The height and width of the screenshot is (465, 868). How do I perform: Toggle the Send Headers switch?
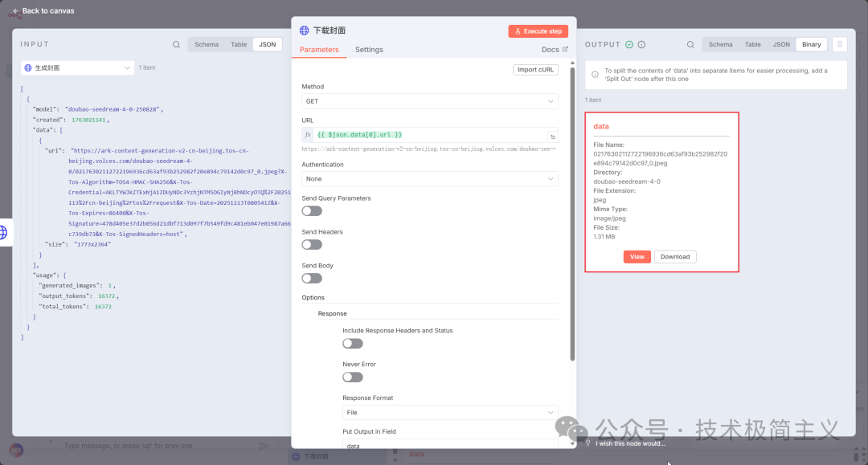[x=312, y=244]
